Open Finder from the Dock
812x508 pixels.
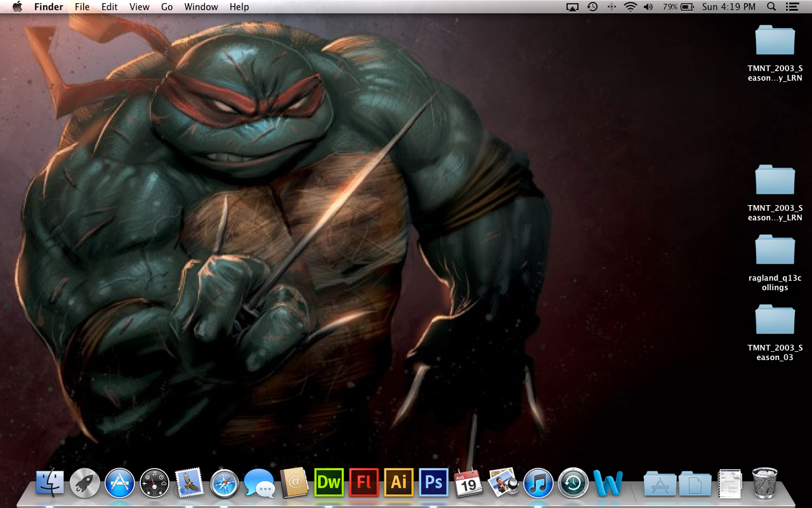pos(50,484)
